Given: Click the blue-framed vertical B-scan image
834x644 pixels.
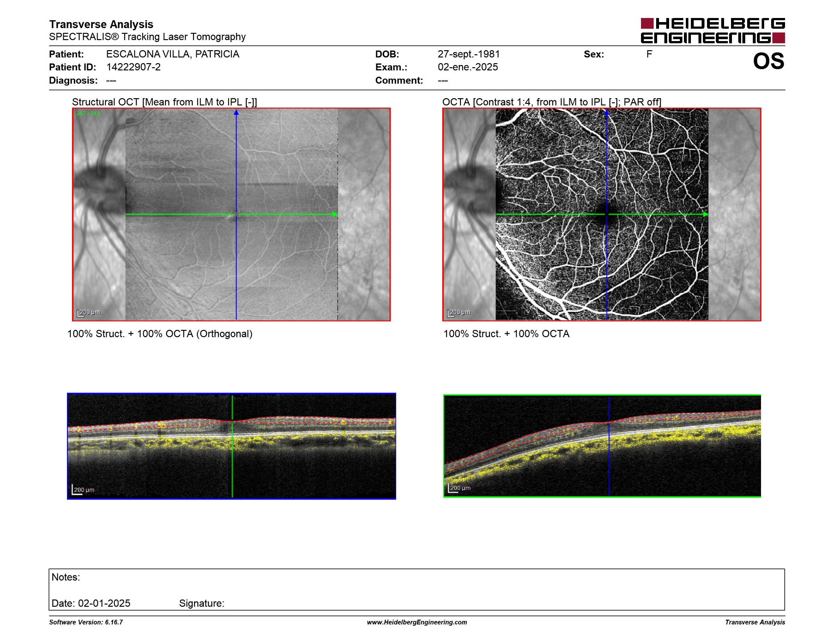Looking at the screenshot, I should 232,446.
